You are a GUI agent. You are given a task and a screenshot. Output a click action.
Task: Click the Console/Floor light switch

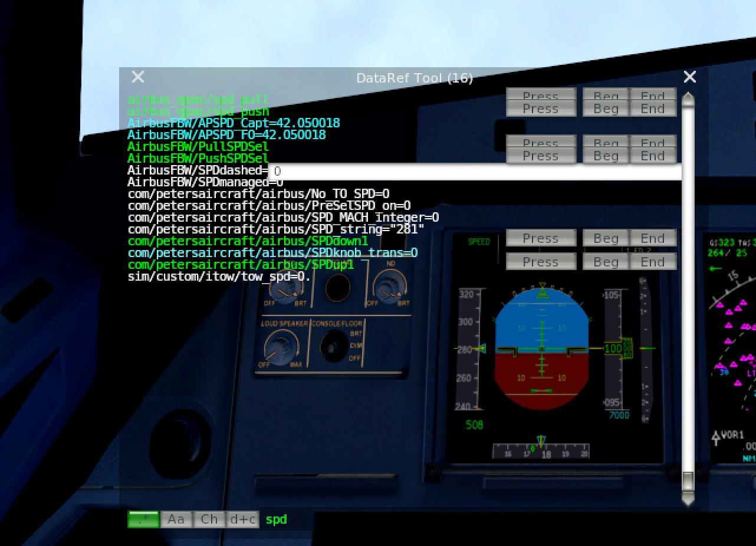pyautogui.click(x=333, y=345)
